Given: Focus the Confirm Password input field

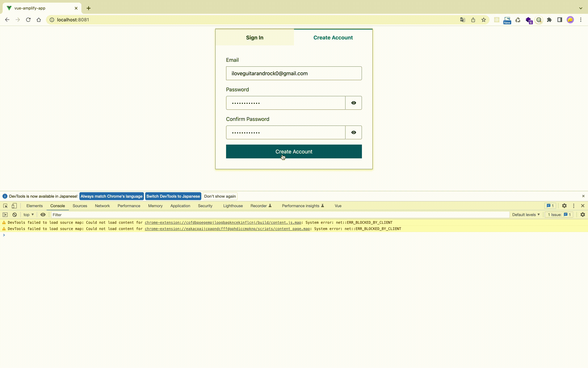Looking at the screenshot, I should pyautogui.click(x=285, y=132).
